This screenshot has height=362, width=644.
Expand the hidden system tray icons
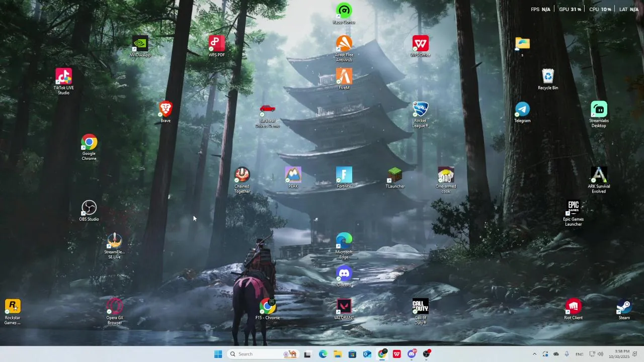tap(534, 354)
